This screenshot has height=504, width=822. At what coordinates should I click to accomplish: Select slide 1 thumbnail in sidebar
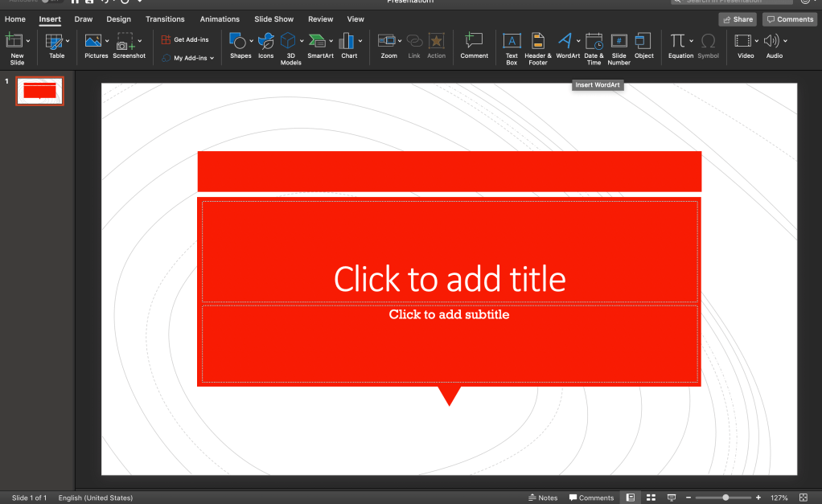pos(39,91)
